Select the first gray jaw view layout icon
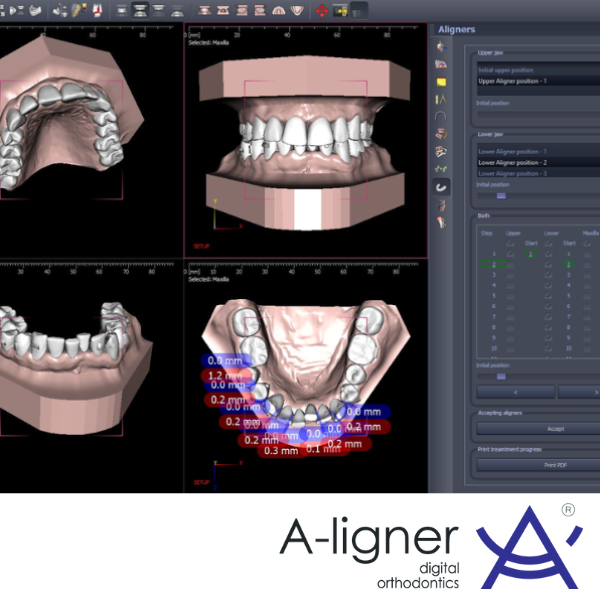This screenshot has width=600, height=600. (x=122, y=11)
